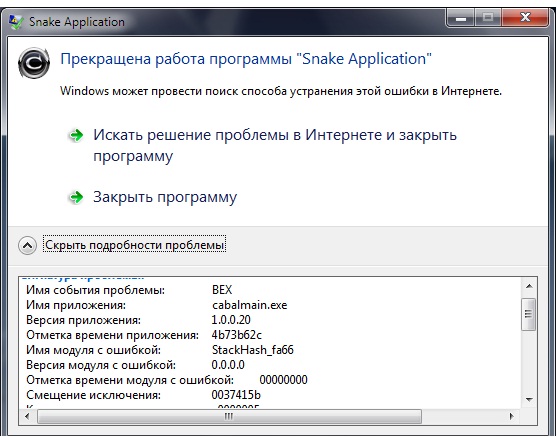The width and height of the screenshot is (557, 437).
Task: Click the Snake Application title bar icon
Action: click(15, 22)
